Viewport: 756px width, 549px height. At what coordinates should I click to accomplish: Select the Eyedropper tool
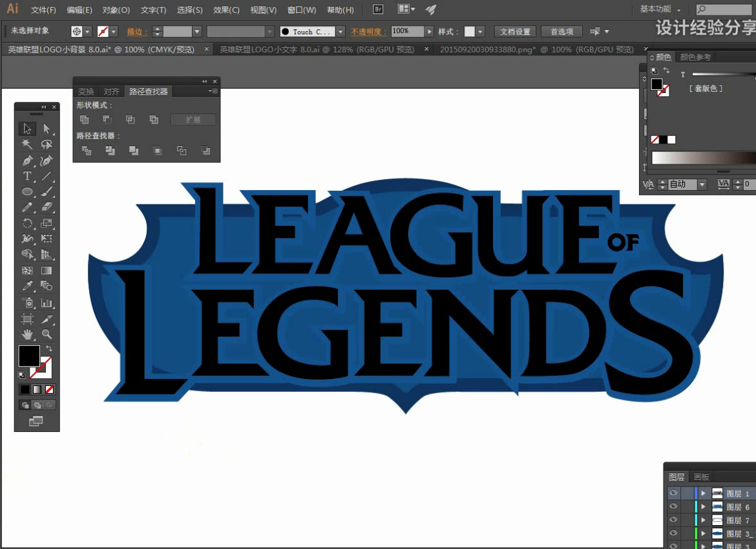coord(27,286)
